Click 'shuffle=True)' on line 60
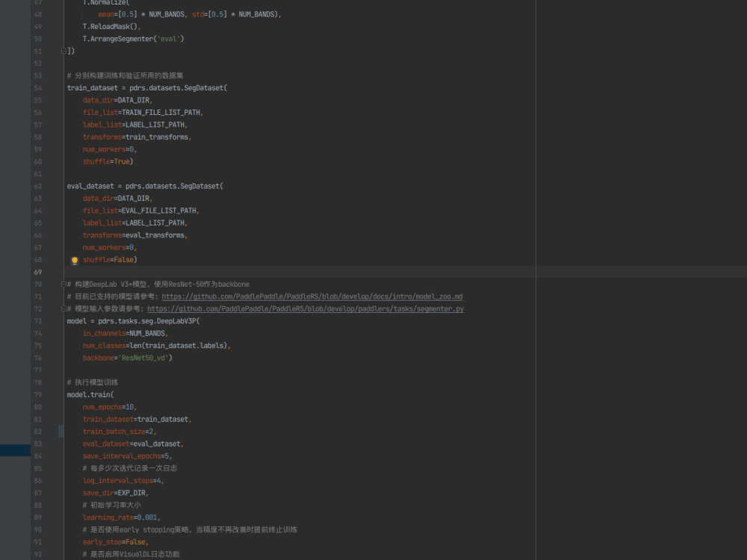747x560 pixels. 108,161
